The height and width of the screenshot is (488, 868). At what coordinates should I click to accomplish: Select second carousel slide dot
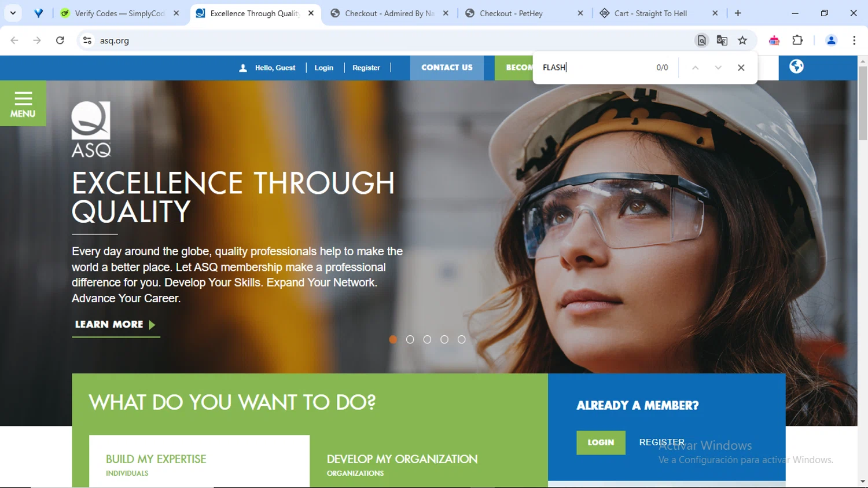pos(410,340)
